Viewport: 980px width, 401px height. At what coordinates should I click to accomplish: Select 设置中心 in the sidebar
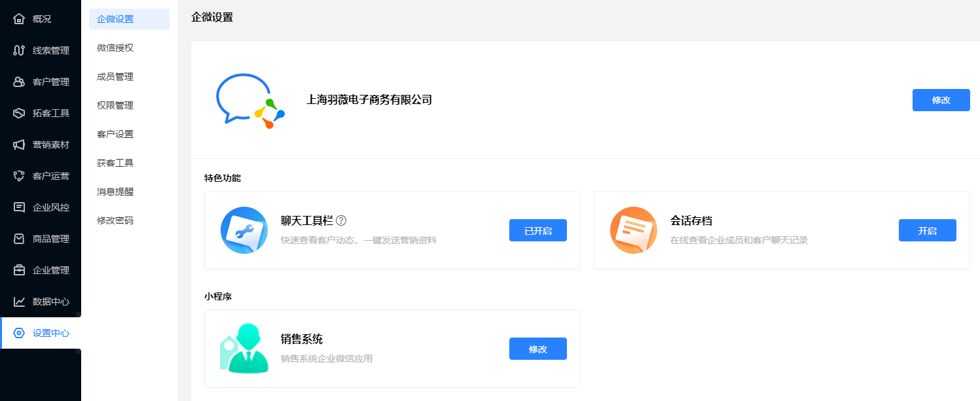click(x=41, y=333)
